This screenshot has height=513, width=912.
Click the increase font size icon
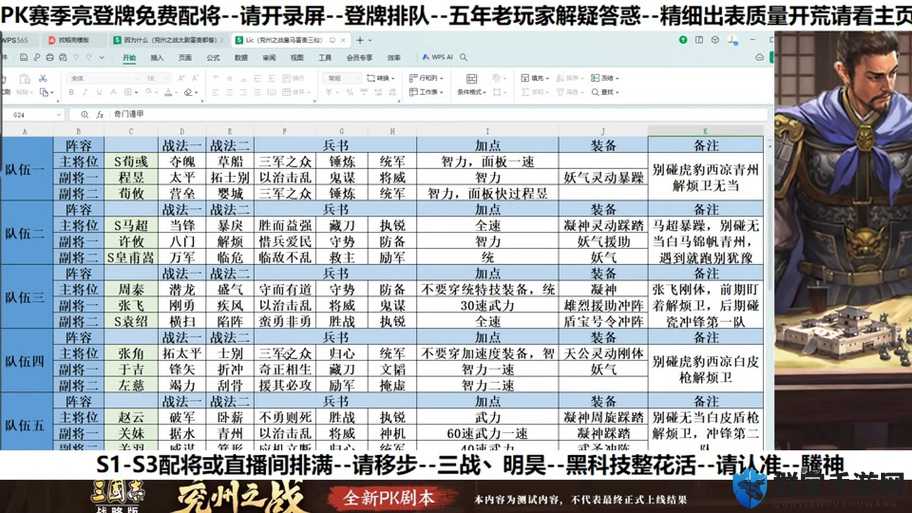181,78
